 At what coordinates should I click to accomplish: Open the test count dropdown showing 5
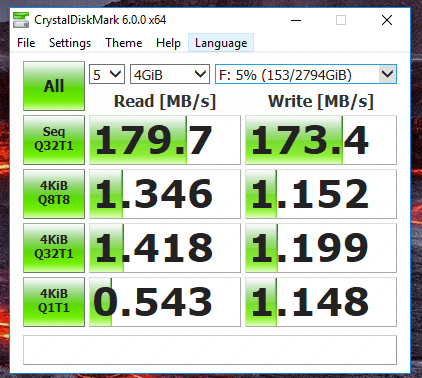107,74
